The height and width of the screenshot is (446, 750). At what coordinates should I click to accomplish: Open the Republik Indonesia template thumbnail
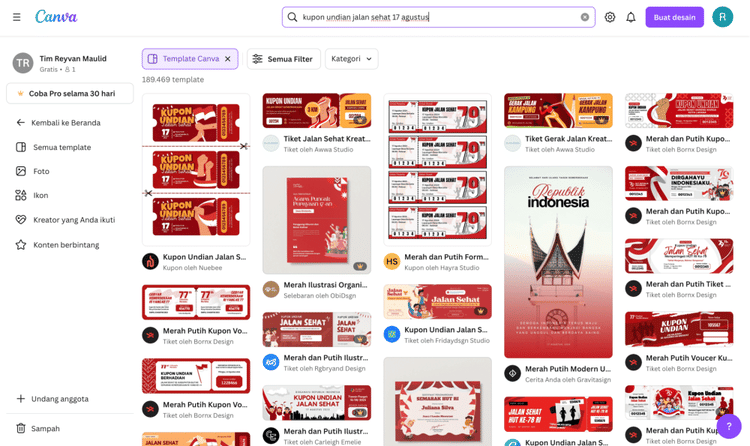pos(558,262)
